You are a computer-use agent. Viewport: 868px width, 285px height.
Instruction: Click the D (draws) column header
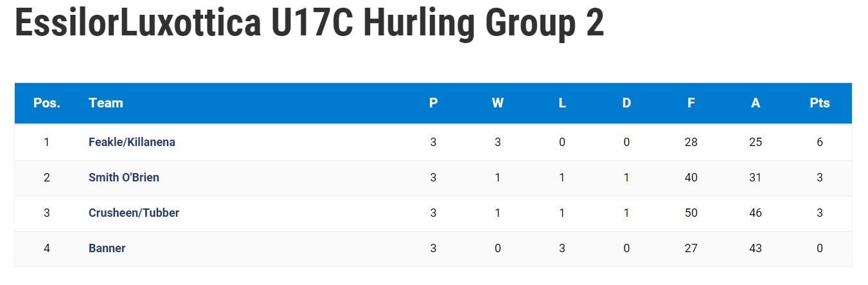[626, 103]
